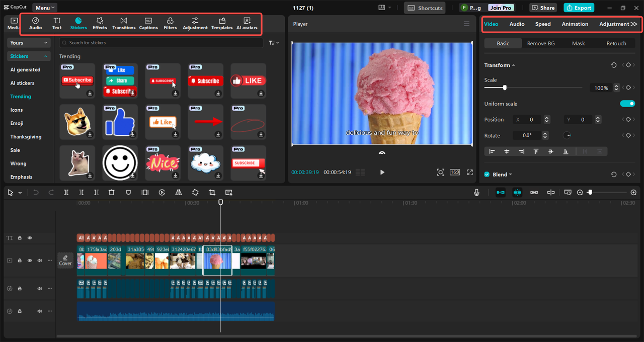Viewport: 644px width, 342px height.
Task: Uncheck the Blend checkbox
Action: tap(487, 175)
